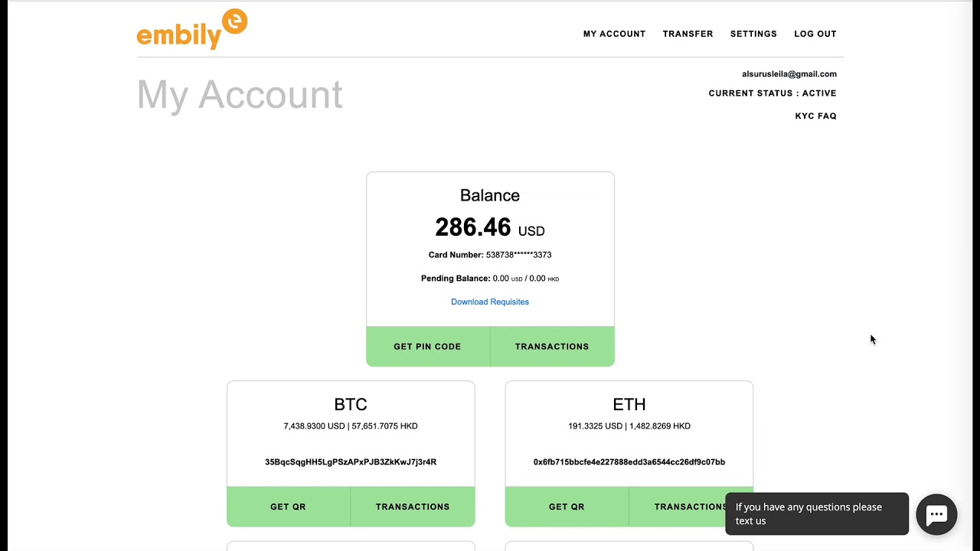View card balance Transactions
Image resolution: width=980 pixels, height=551 pixels.
coord(552,347)
